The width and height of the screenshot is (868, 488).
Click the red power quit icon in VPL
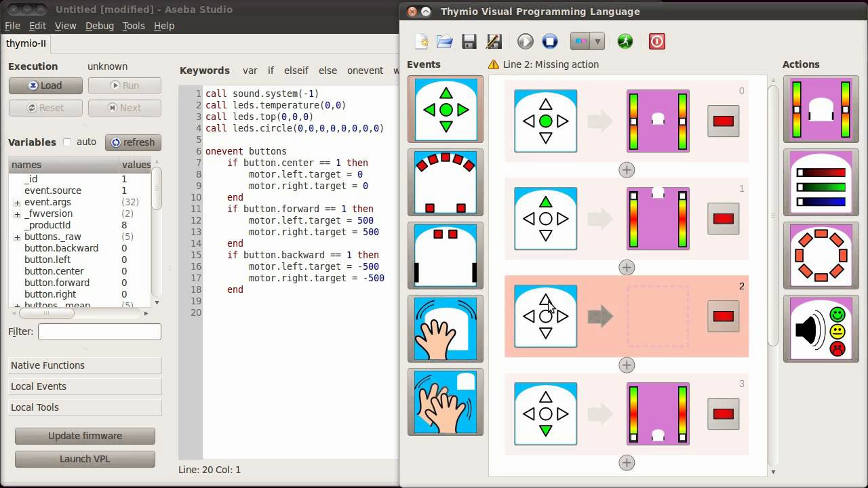pos(656,41)
